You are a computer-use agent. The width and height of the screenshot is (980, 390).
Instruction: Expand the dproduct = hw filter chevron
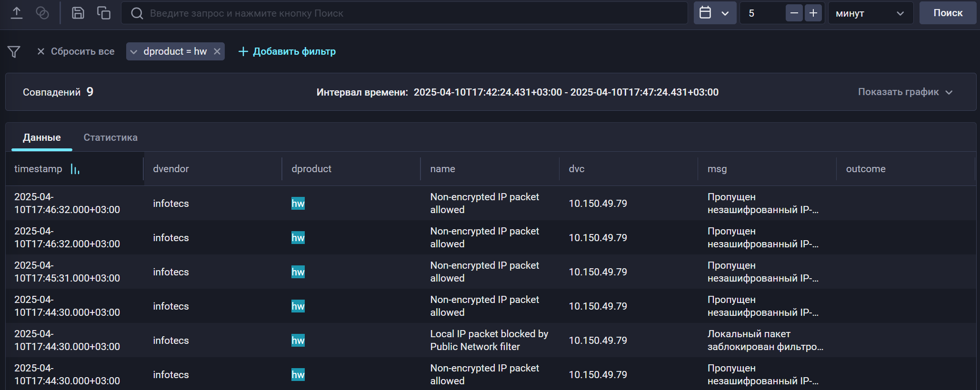134,51
